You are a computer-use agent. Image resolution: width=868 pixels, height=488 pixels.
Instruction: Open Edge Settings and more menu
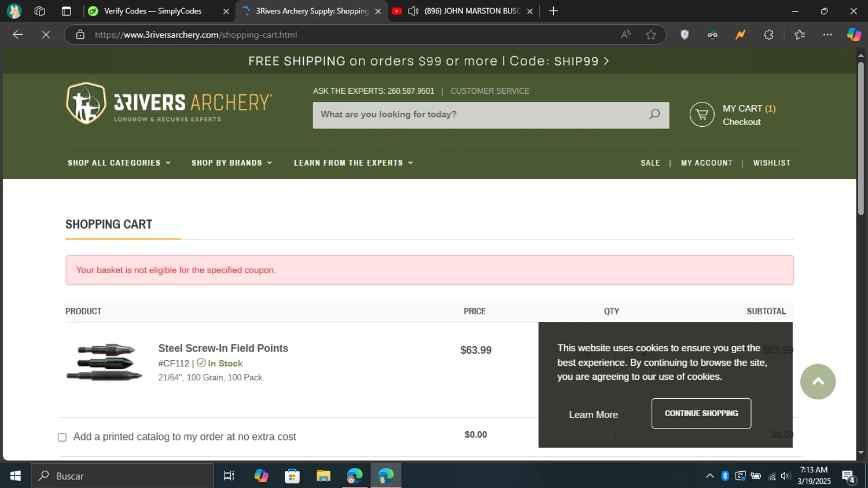[827, 35]
